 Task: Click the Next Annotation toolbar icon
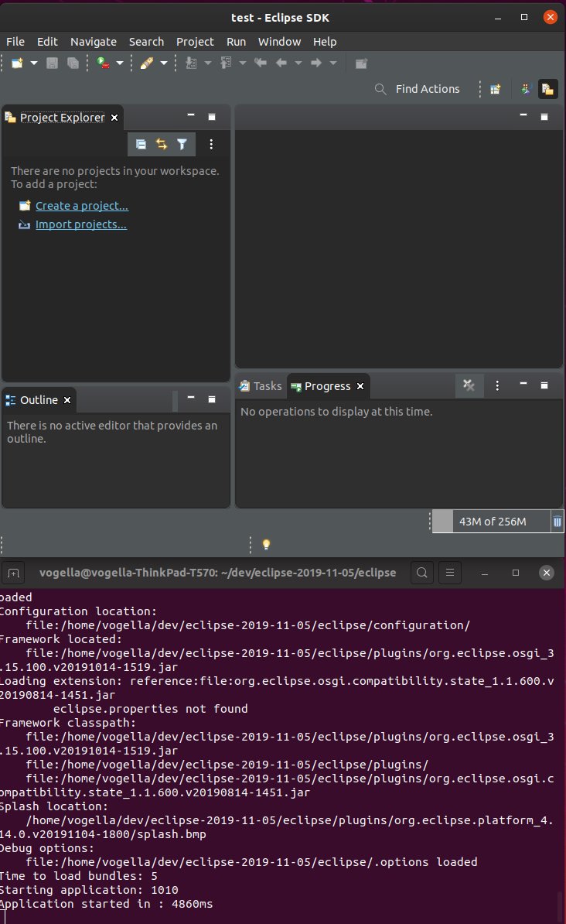click(191, 63)
